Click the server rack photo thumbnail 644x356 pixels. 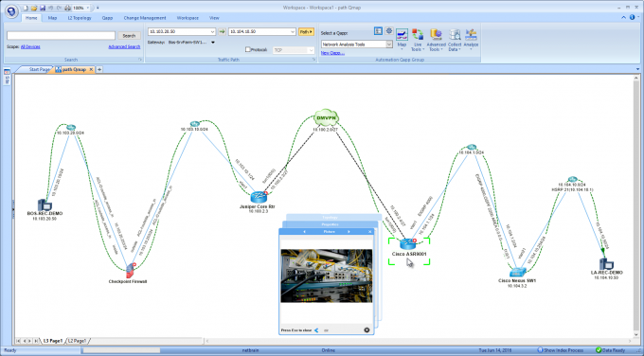(x=327, y=276)
